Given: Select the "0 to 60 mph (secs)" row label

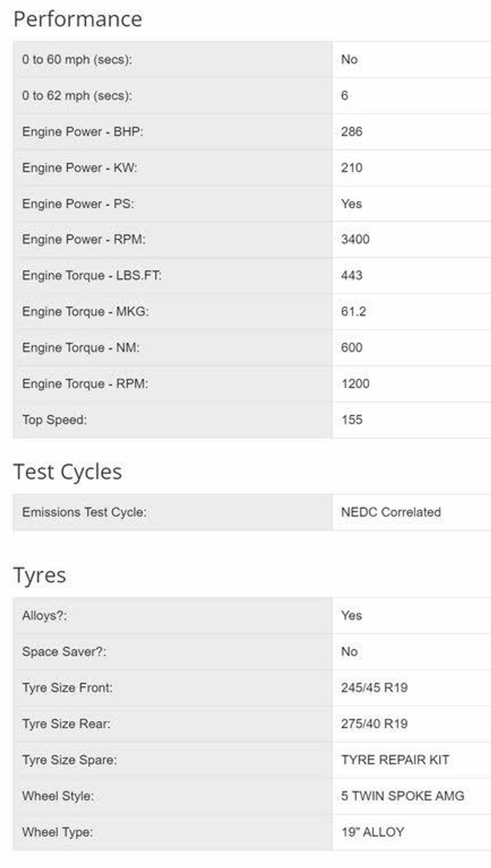Looking at the screenshot, I should [x=77, y=59].
